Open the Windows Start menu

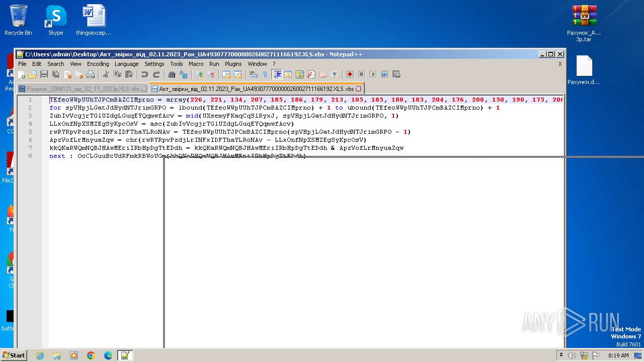pyautogui.click(x=14, y=355)
